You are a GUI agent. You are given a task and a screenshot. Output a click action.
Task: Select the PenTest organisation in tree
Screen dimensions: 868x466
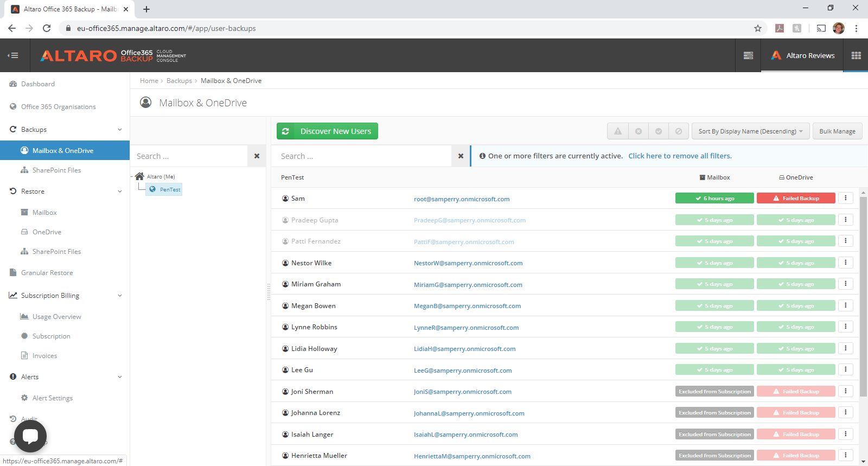164,189
